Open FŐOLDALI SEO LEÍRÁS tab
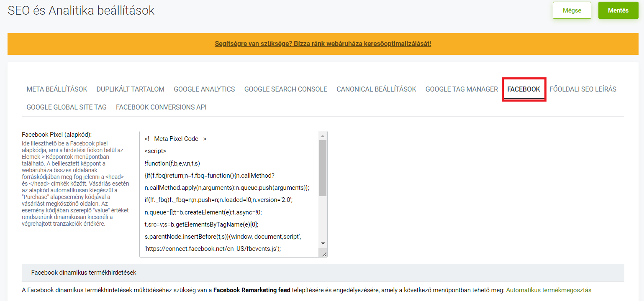The height and width of the screenshot is (301, 644). point(583,89)
